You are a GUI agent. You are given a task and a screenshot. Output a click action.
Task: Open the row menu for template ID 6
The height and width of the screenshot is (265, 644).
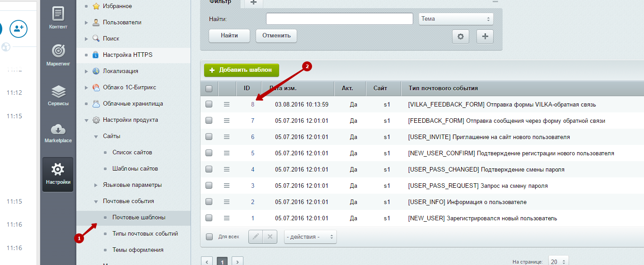[227, 137]
